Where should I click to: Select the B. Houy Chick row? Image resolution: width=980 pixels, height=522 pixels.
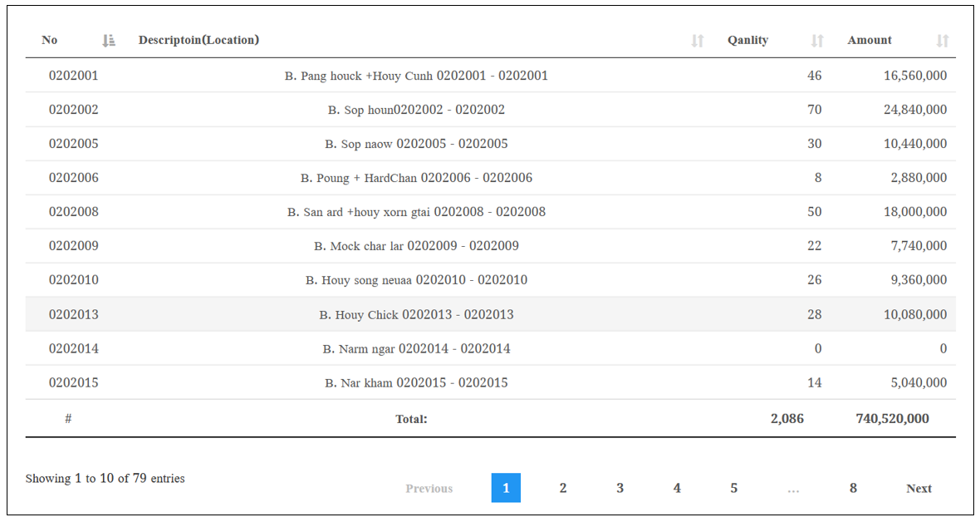point(416,314)
